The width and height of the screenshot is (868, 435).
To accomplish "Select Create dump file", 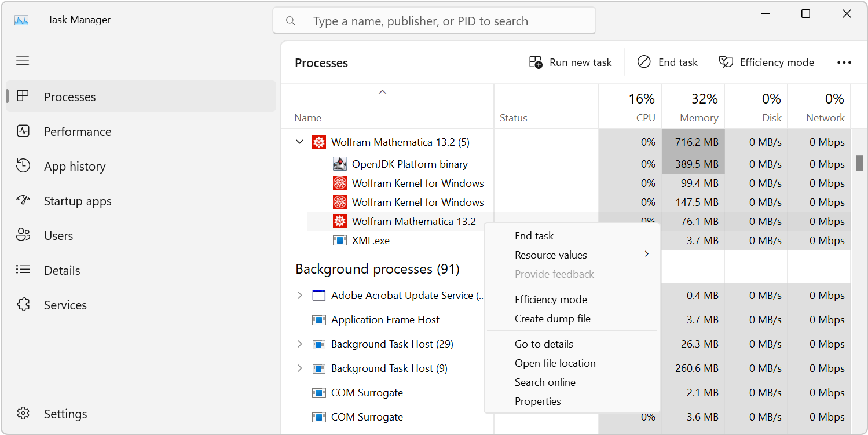I will (572, 319).
